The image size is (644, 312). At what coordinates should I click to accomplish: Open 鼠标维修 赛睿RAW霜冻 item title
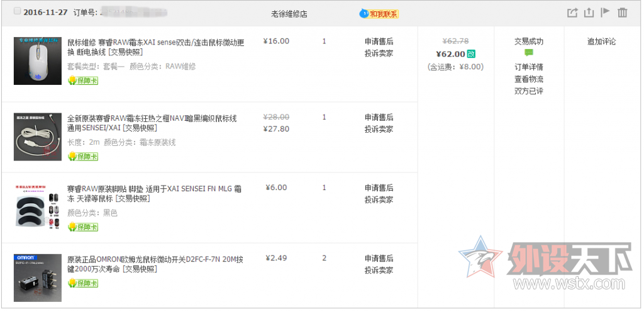pyautogui.click(x=156, y=47)
